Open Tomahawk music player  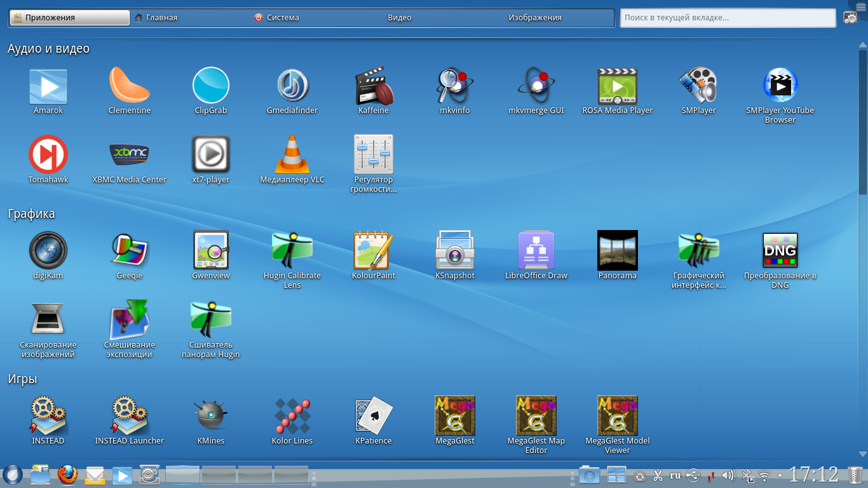[48, 156]
